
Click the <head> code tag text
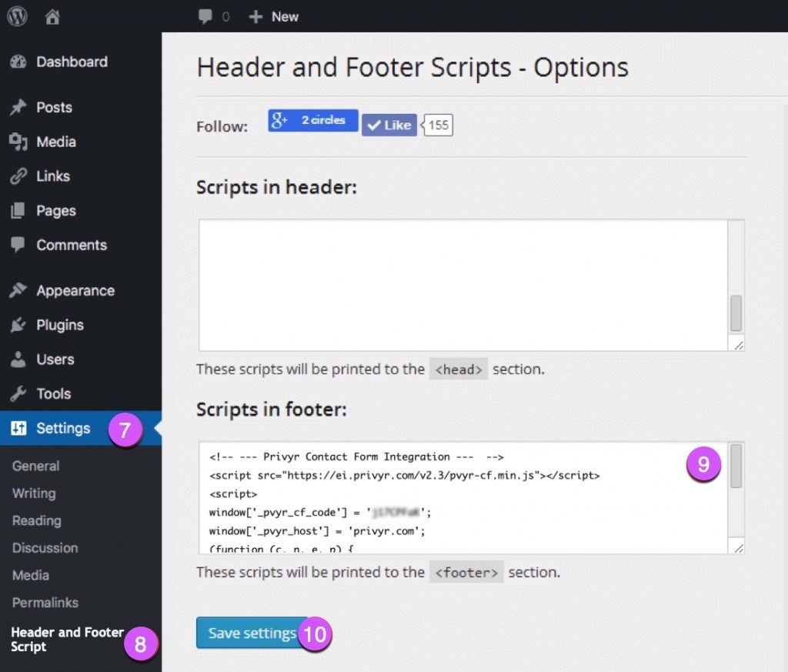[459, 369]
